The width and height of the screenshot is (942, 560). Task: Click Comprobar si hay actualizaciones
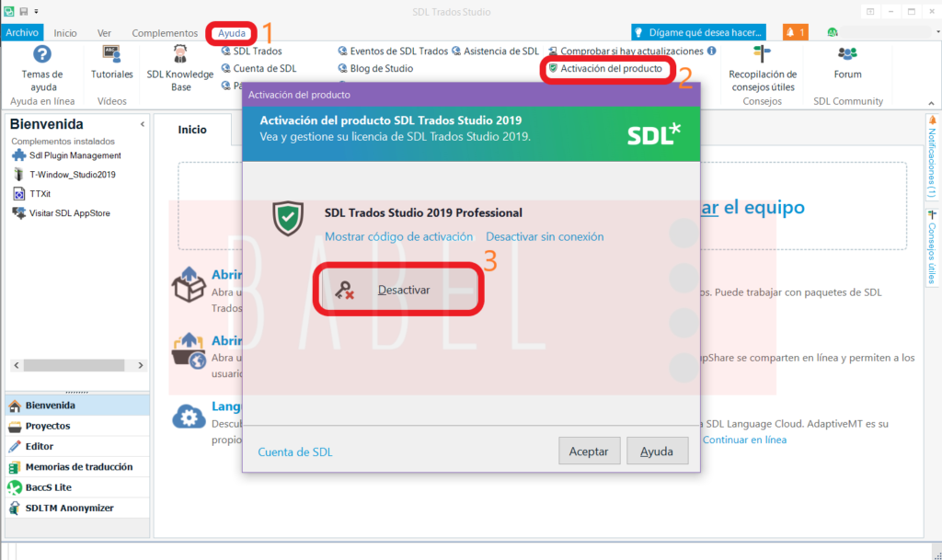click(626, 51)
